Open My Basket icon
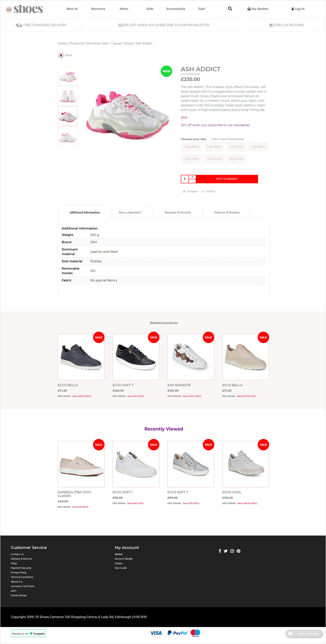This screenshot has height=644, width=326. 249,9
